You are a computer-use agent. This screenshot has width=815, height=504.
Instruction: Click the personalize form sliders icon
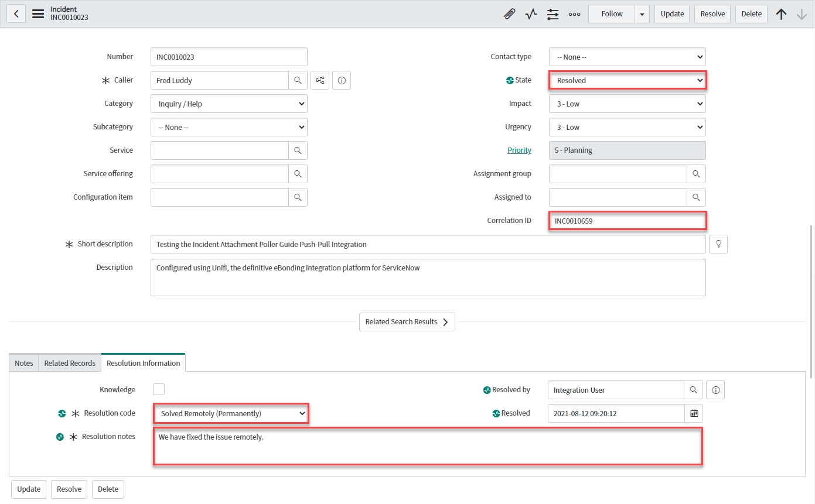553,14
